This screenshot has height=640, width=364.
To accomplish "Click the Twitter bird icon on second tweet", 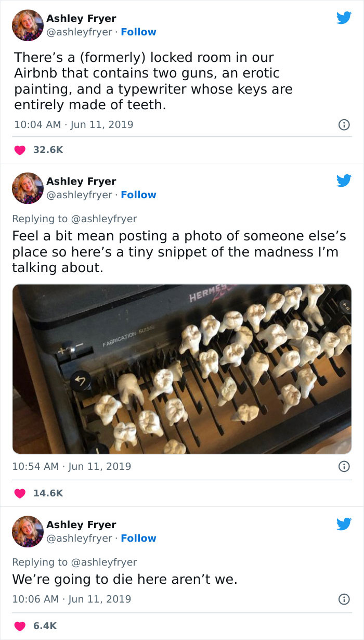I will (x=344, y=181).
